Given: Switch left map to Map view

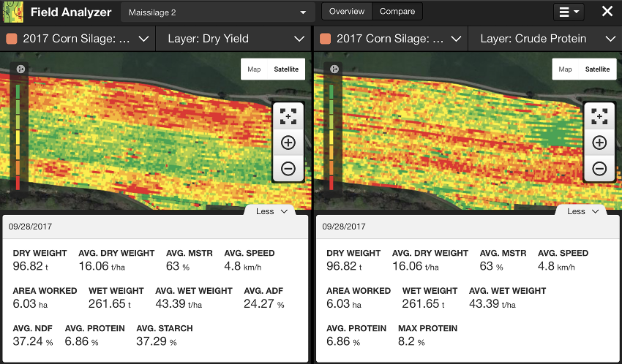Looking at the screenshot, I should tap(254, 69).
